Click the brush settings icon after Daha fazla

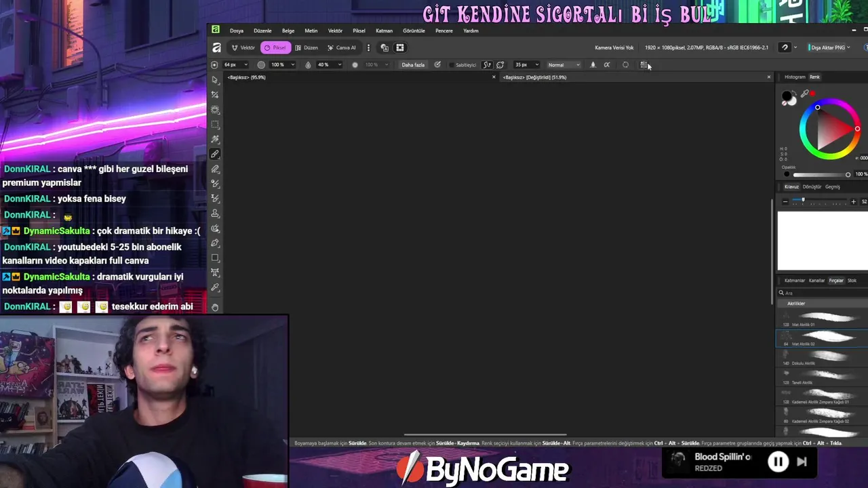coord(437,65)
